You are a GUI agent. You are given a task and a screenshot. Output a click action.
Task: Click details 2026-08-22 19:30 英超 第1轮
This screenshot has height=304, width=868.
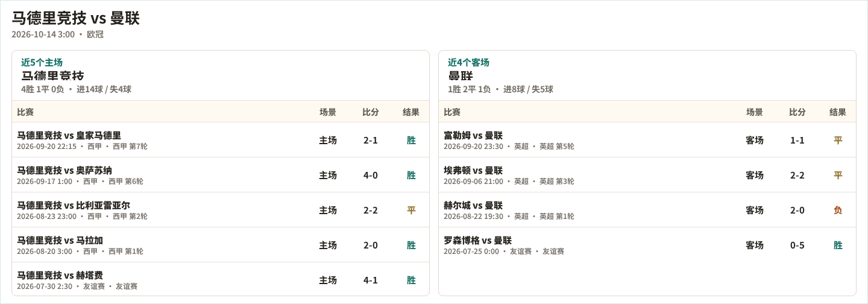coord(509,217)
